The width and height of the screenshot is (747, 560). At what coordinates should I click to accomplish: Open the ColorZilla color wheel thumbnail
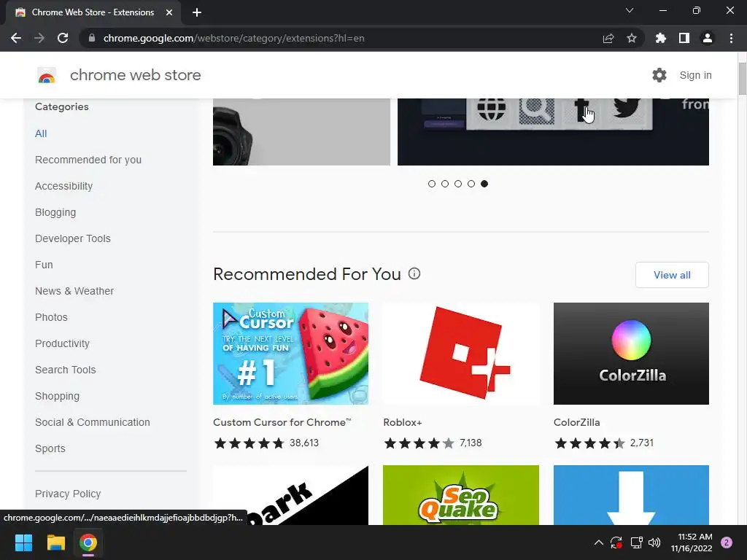tap(631, 354)
